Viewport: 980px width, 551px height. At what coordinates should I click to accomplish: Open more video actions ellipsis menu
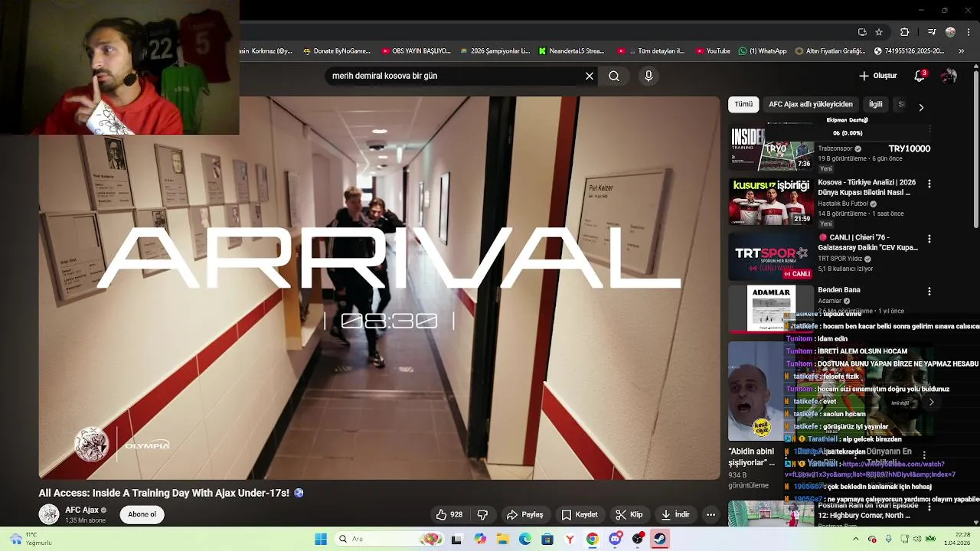click(710, 514)
